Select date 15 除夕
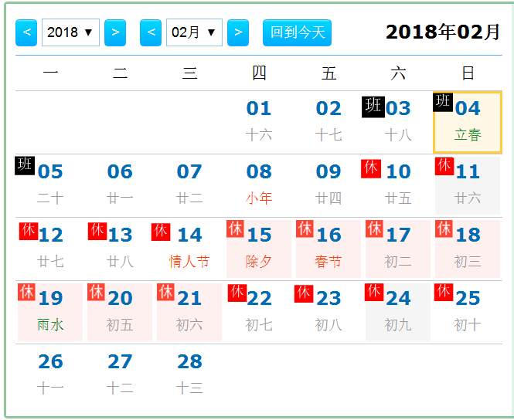 [259, 249]
